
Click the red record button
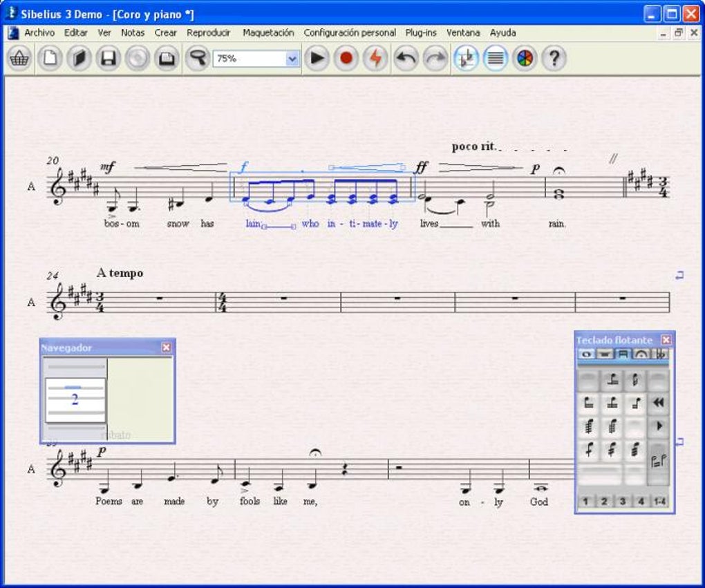[346, 59]
